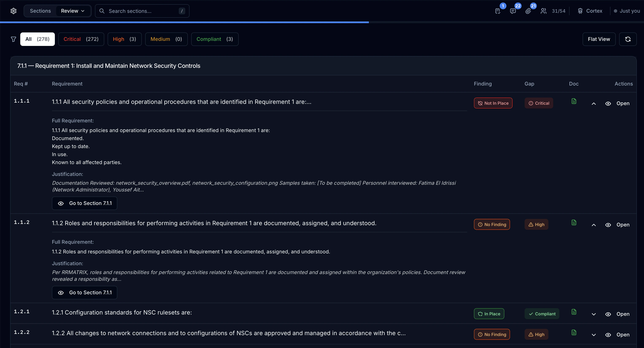This screenshot has height=348, width=644.
Task: Click the paperclip attachments icon showing 21
Action: coord(529,11)
